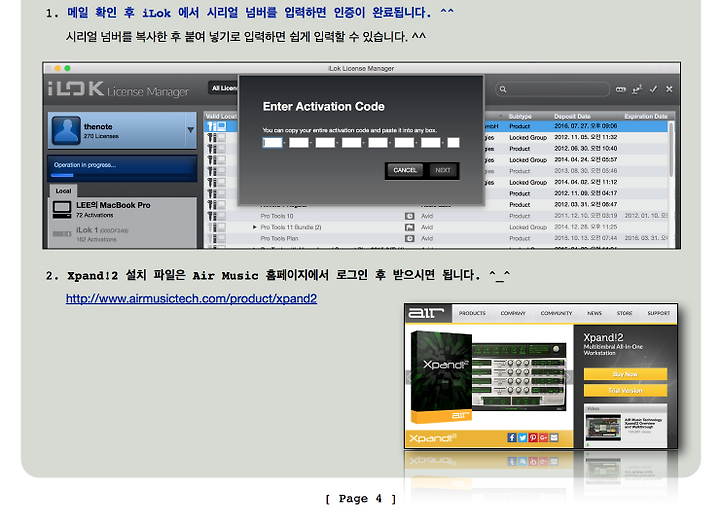
Task: Click the yellow minimize button in iLok window
Action: coord(58,68)
